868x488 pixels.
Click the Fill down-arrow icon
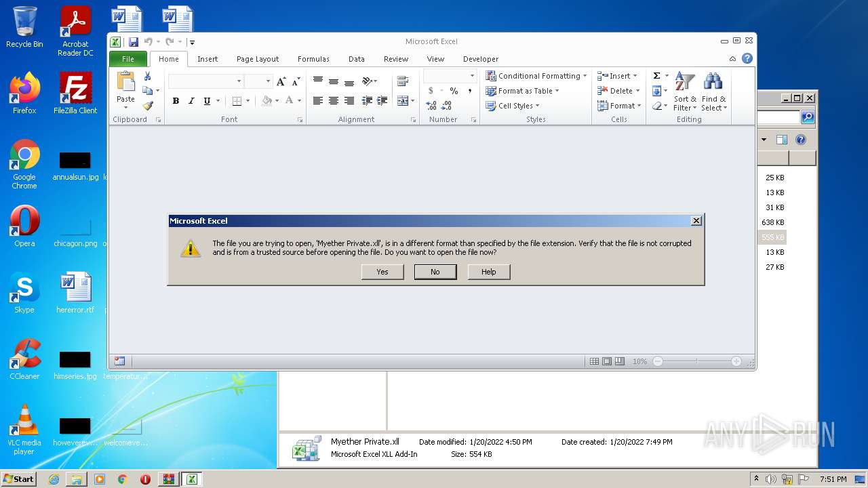click(656, 91)
